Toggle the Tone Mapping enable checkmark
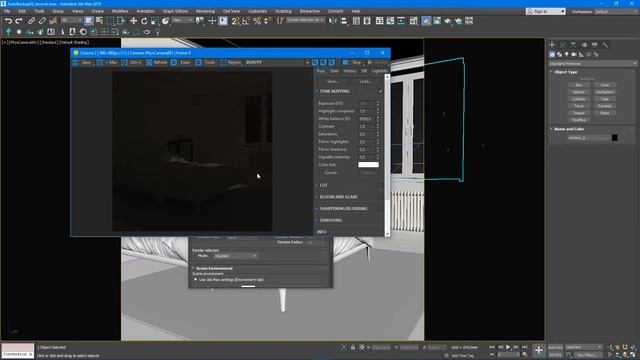This screenshot has width=640, height=360. (380, 91)
